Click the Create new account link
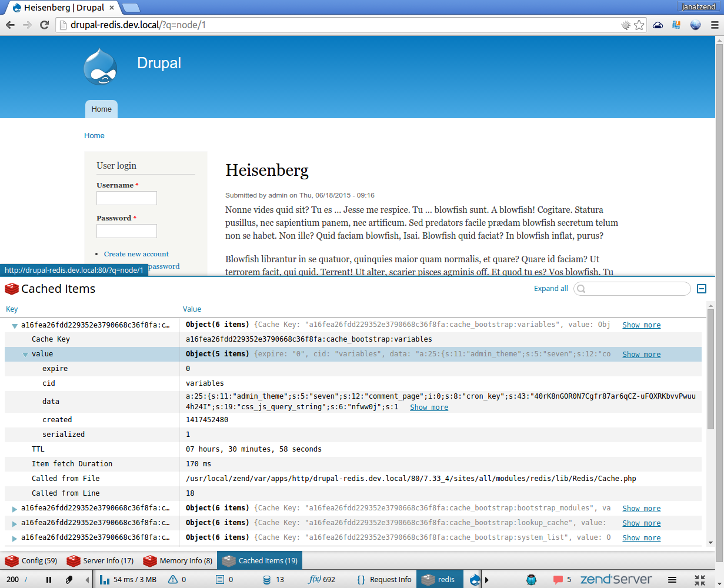The width and height of the screenshot is (724, 588). [136, 254]
